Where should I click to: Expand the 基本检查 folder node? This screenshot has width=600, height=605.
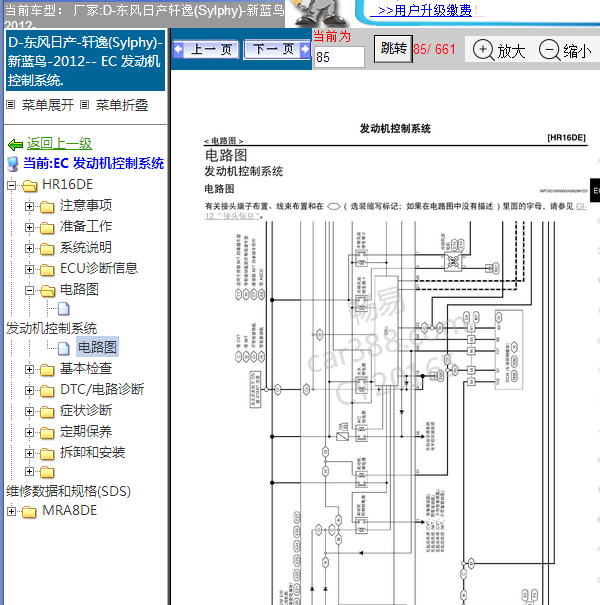(29, 370)
